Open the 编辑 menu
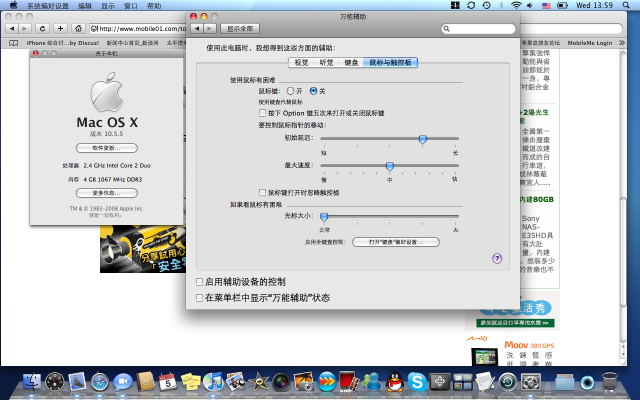The image size is (640, 400). [x=85, y=6]
